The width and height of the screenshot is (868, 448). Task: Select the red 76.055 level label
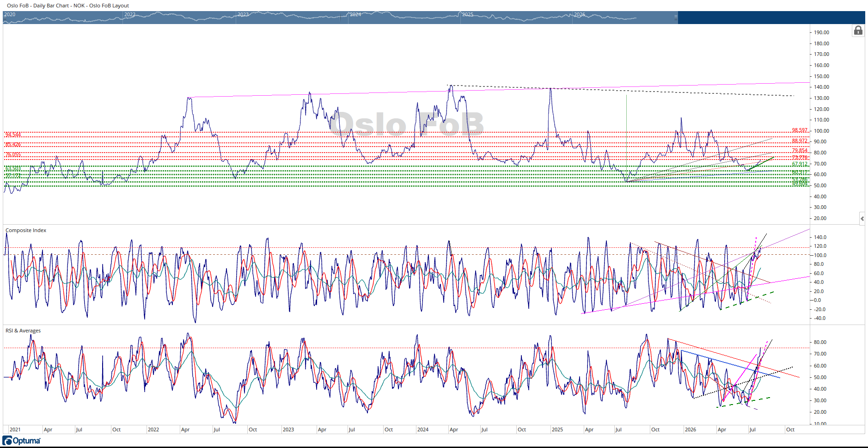pyautogui.click(x=13, y=155)
